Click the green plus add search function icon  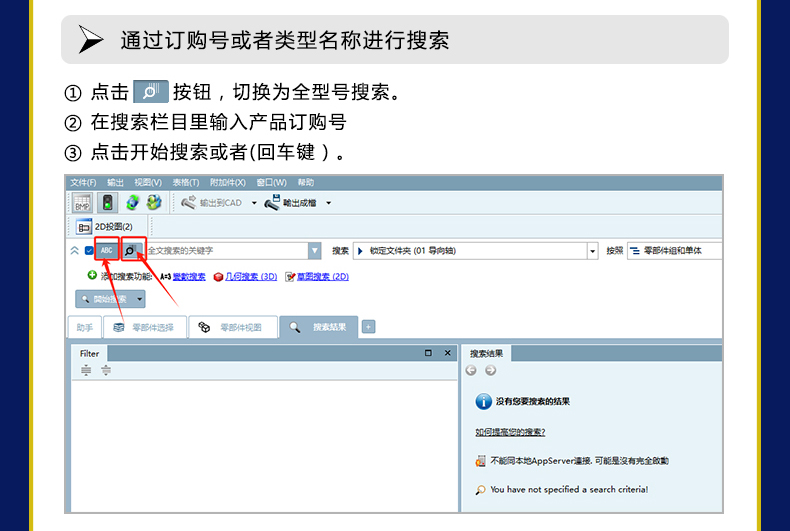[92, 275]
